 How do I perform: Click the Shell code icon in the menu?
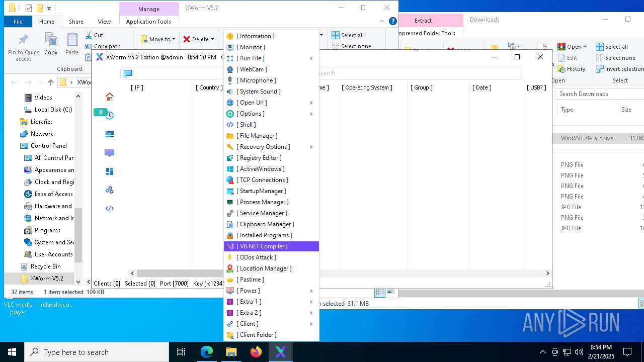tap(230, 125)
